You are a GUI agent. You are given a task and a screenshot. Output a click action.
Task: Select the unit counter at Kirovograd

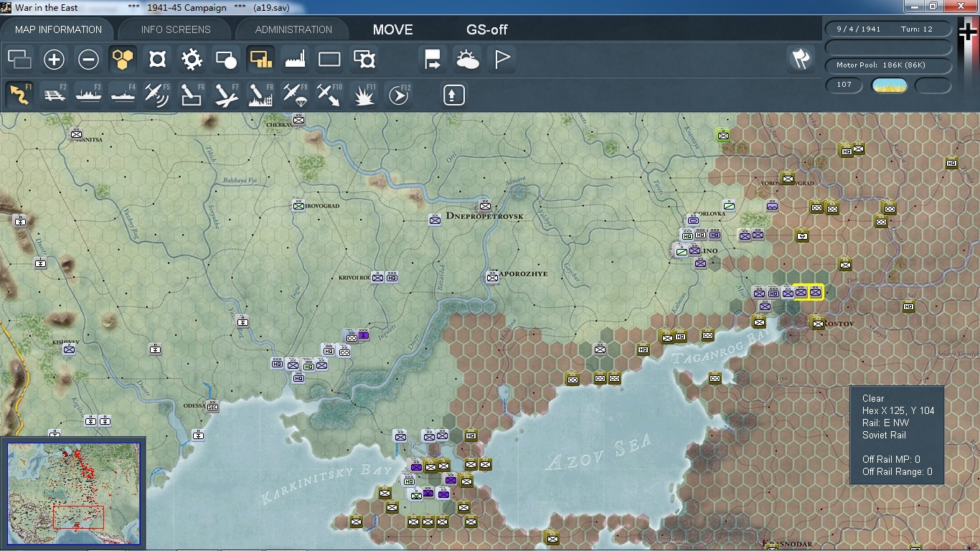(x=298, y=206)
